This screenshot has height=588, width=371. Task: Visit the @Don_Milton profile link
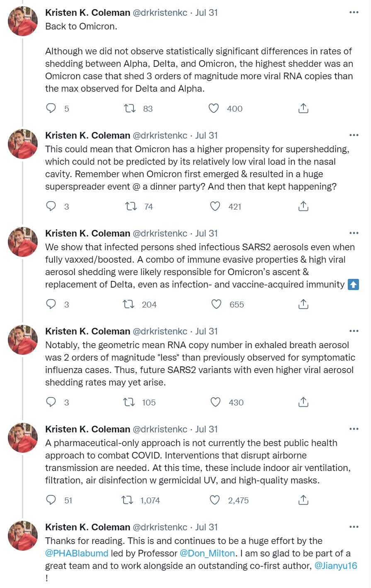[207, 554]
